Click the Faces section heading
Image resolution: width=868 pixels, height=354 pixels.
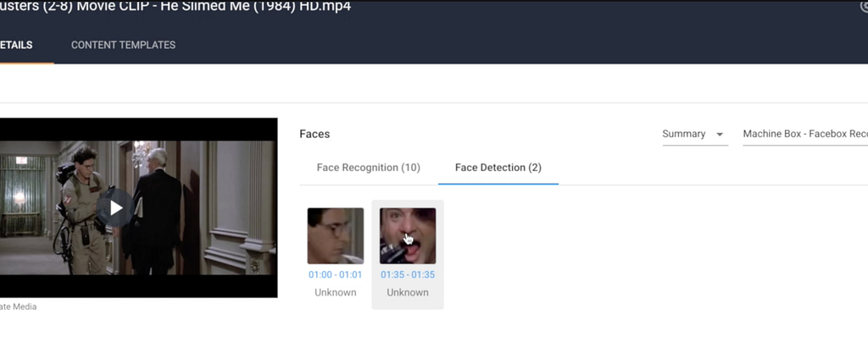point(314,134)
